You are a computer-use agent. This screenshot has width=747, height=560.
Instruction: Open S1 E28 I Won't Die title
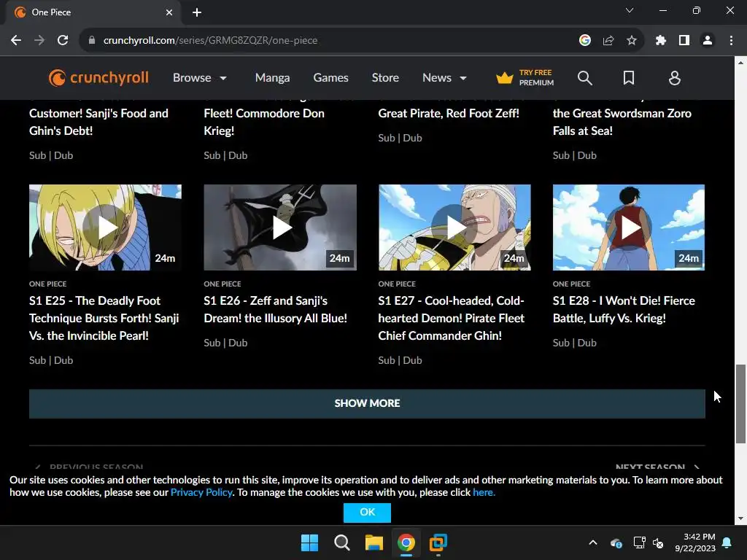pos(624,309)
